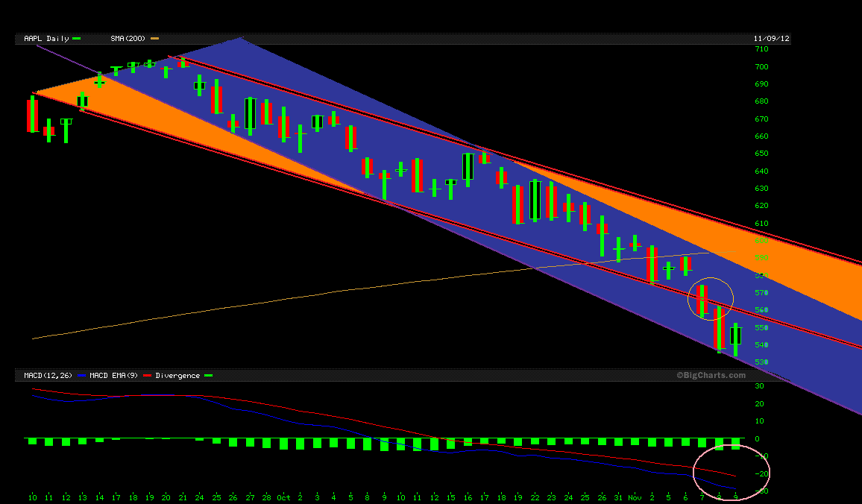The width and height of the screenshot is (862, 504).
Task: Click the 22 date axis label
Action: [535, 497]
